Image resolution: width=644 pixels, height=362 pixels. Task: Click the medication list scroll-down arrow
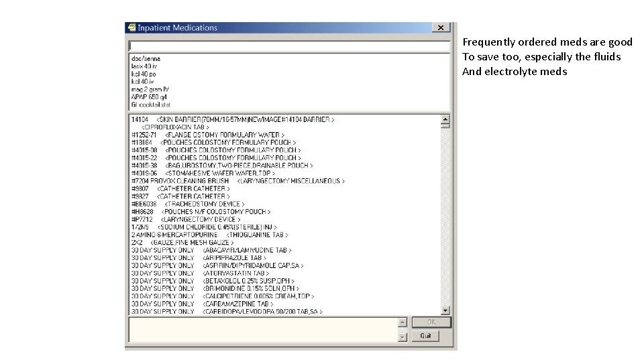coord(445,310)
